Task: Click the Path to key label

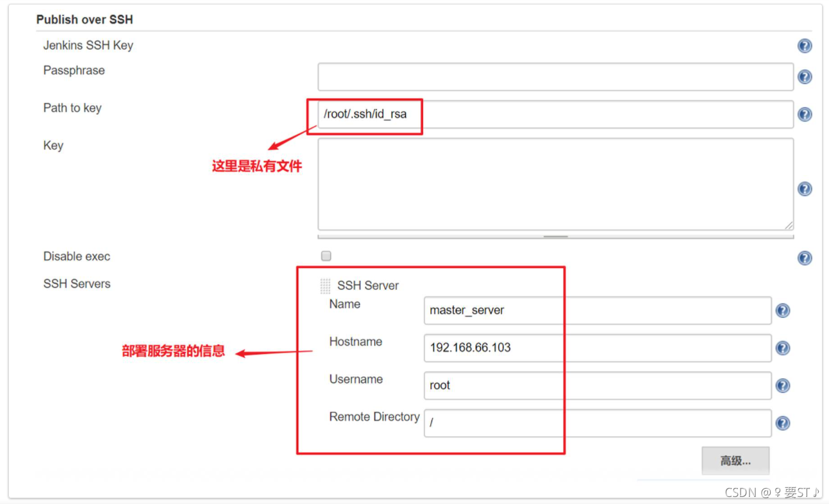Action: pyautogui.click(x=72, y=108)
